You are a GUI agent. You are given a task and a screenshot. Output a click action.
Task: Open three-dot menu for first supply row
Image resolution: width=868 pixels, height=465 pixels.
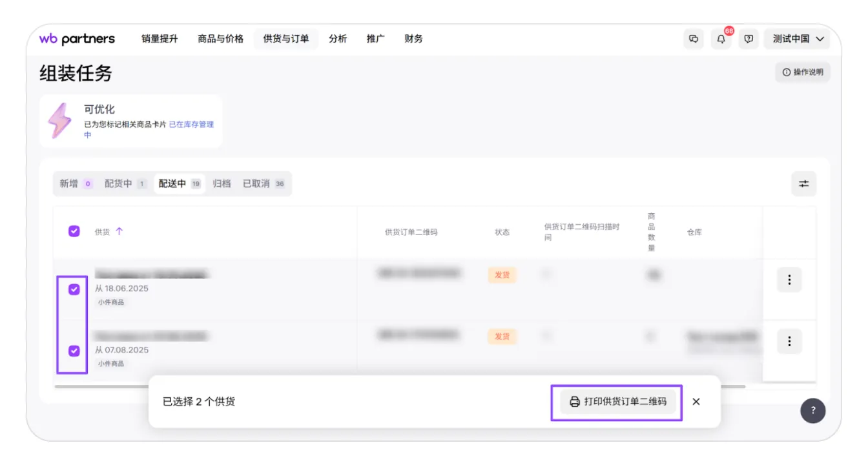click(x=789, y=280)
